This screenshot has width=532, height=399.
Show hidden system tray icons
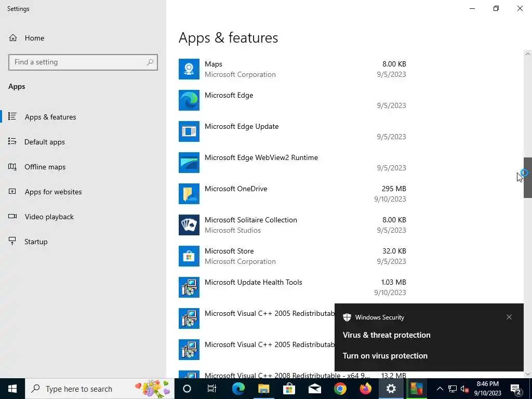[440, 389]
